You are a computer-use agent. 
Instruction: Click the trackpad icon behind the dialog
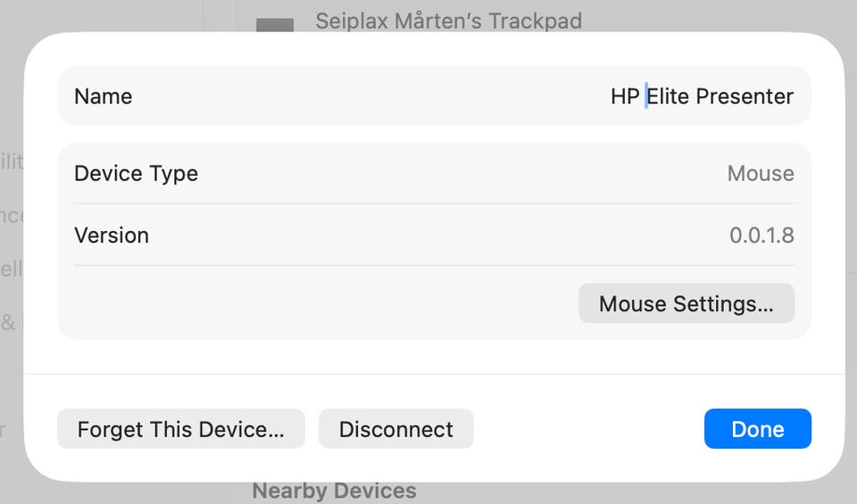click(275, 25)
